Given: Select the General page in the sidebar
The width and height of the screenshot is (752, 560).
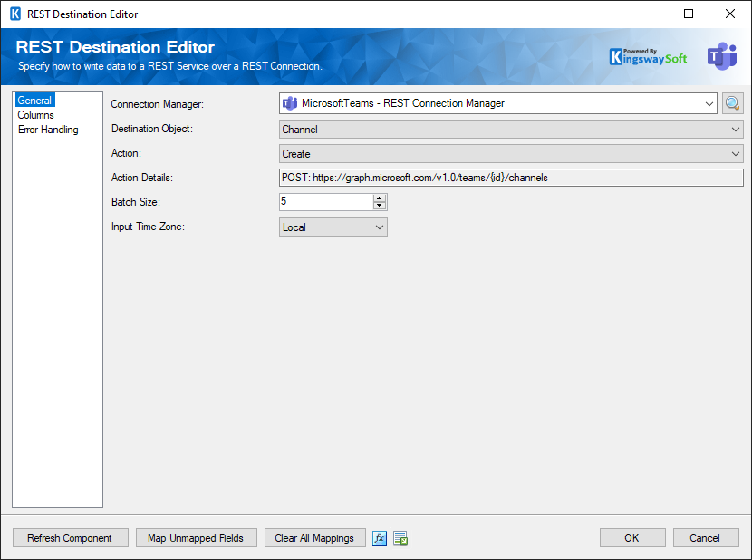Looking at the screenshot, I should [x=34, y=101].
